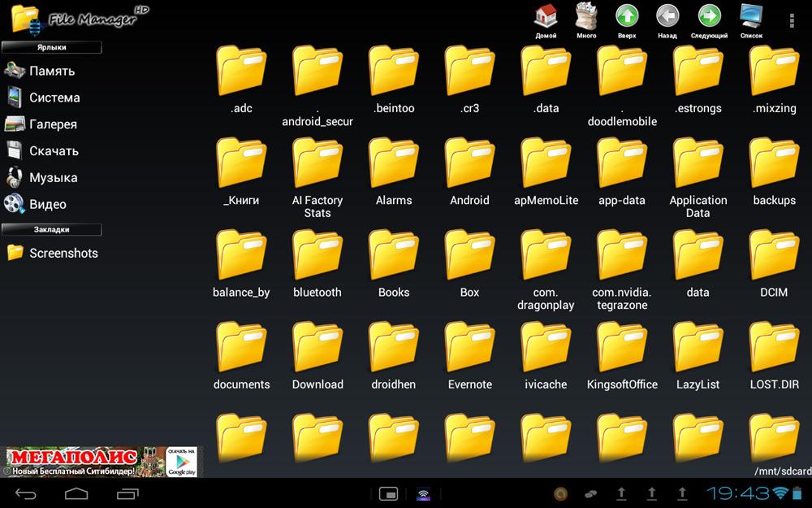Open the three-dot overflow menu
The width and height of the screenshot is (812, 508).
point(792,20)
